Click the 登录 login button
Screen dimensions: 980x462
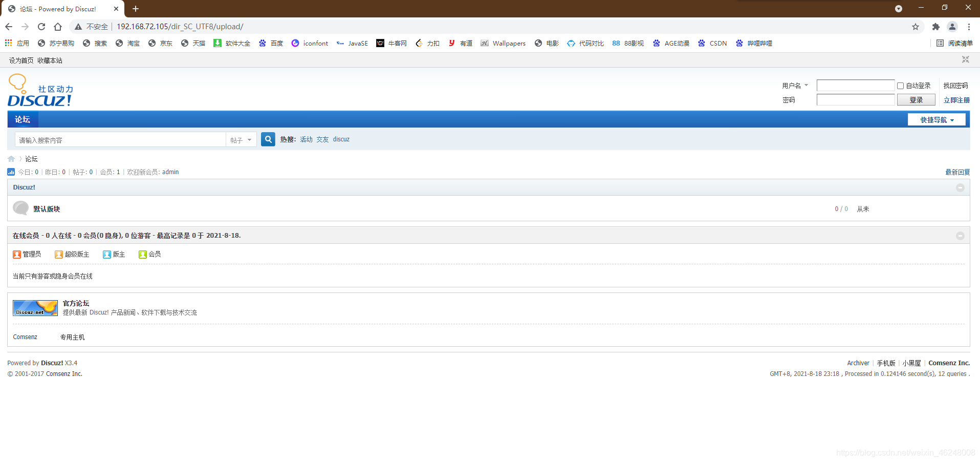point(916,100)
